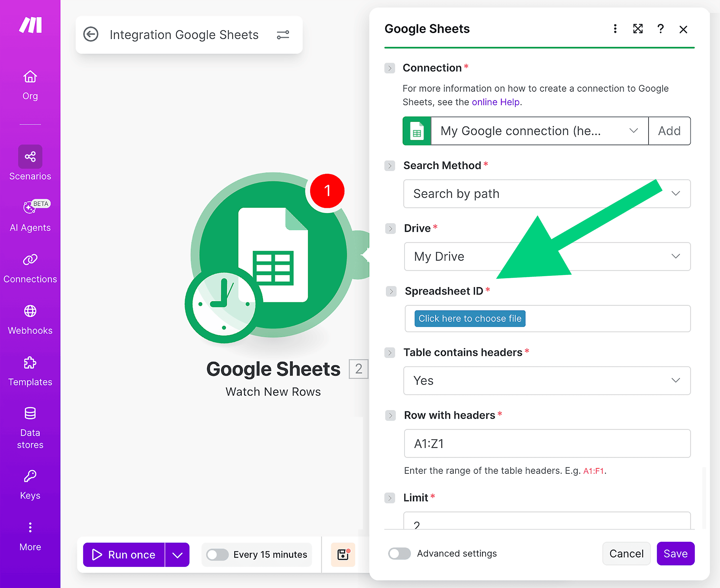The width and height of the screenshot is (720, 588).
Task: Click the panel help question mark
Action: 660,29
